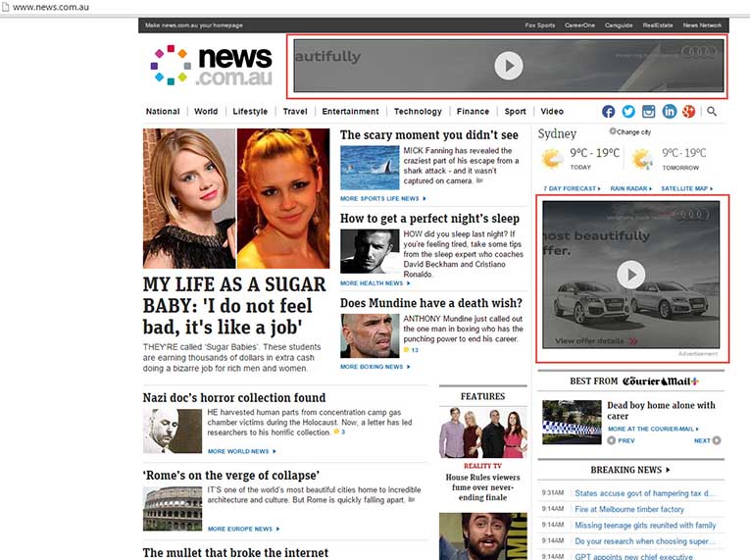Screen dimensions: 750x560
Task: Open the Entertainment menu
Action: click(x=350, y=112)
